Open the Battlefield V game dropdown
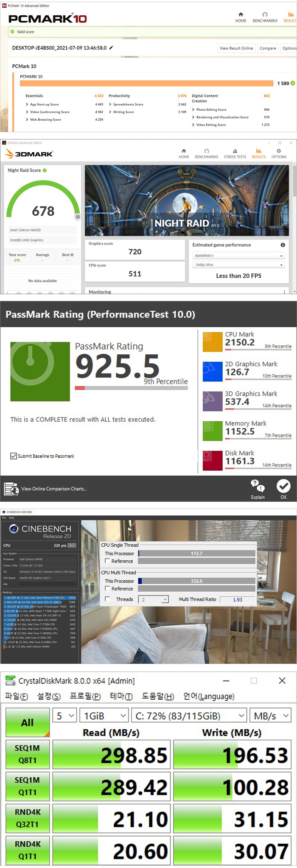This screenshot has width=297, height=868. click(x=239, y=256)
